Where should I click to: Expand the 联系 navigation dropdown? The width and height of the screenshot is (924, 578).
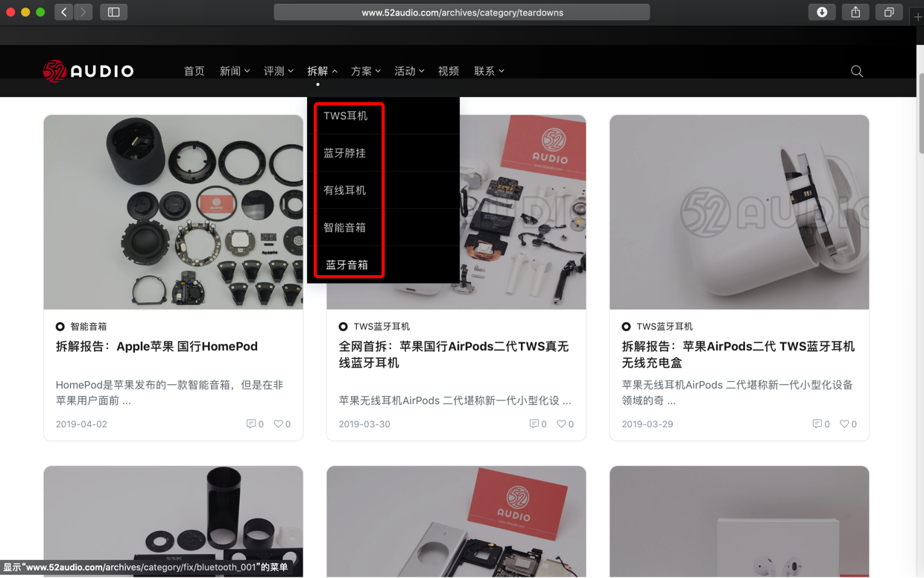pos(490,71)
